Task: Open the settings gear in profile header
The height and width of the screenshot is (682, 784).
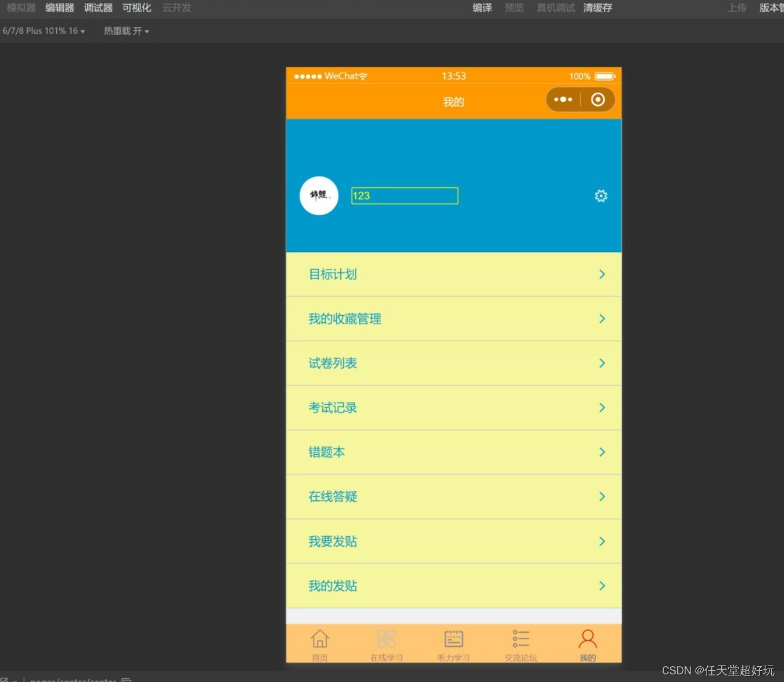Action: [601, 196]
